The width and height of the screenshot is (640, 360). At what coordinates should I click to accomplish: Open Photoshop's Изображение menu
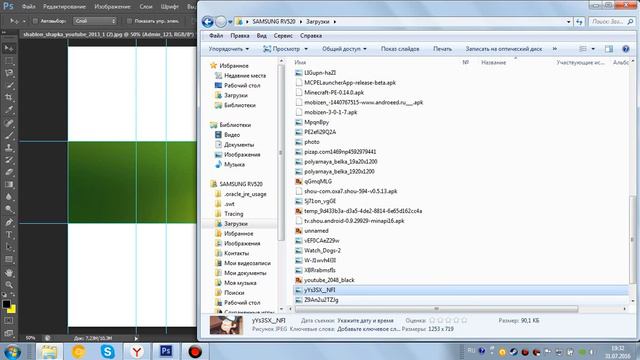tap(112, 7)
